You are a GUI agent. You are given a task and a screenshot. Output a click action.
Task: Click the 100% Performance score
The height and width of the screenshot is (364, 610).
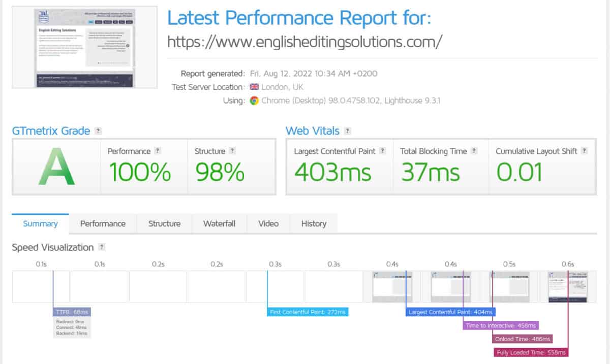click(x=139, y=173)
